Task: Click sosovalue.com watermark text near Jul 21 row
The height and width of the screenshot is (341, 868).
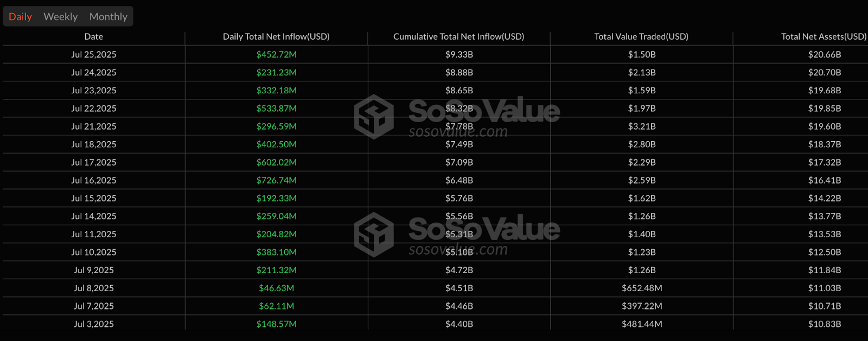Action: 458,132
